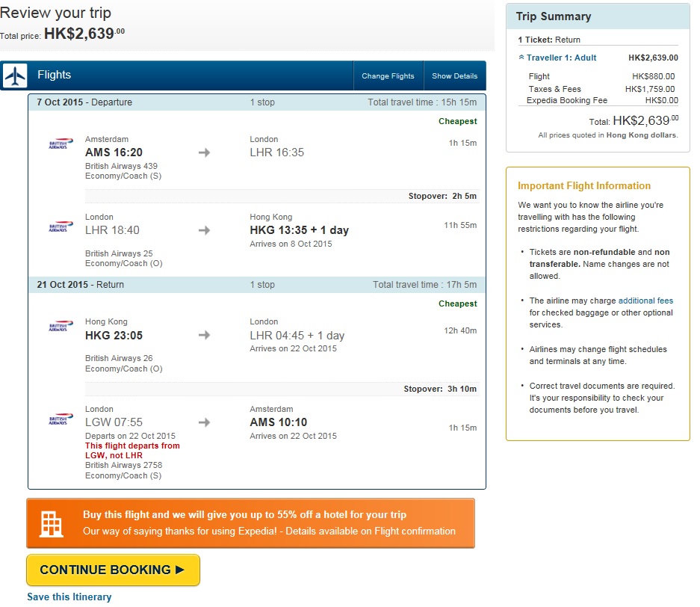Click the British Airways logo for flight 25
This screenshot has width=700, height=607.
point(61,226)
